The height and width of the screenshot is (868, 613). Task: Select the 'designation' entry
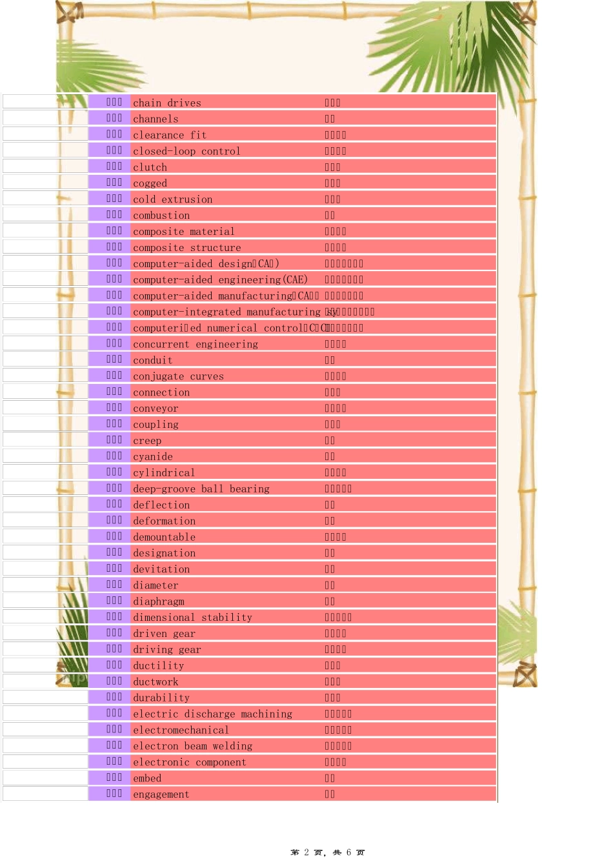[x=164, y=553]
